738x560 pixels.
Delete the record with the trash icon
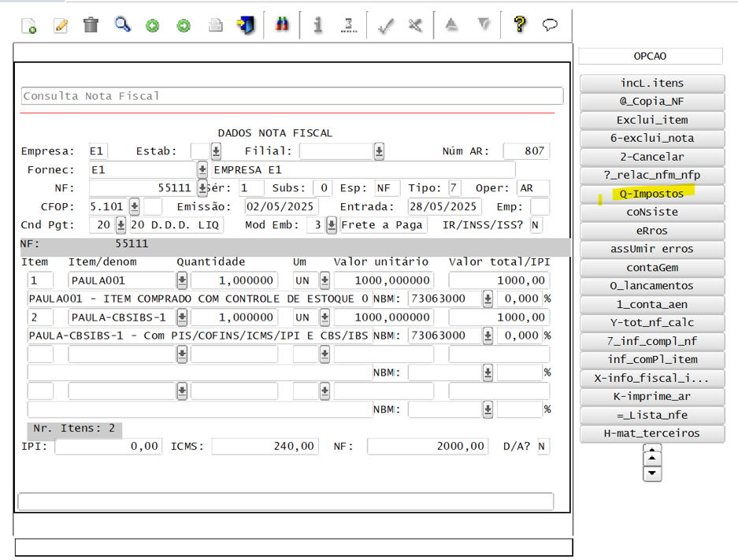(91, 24)
